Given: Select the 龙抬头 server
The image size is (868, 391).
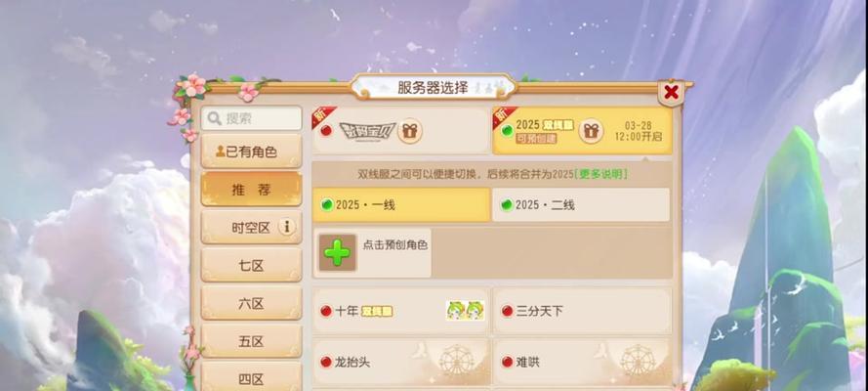Looking at the screenshot, I should (x=400, y=363).
